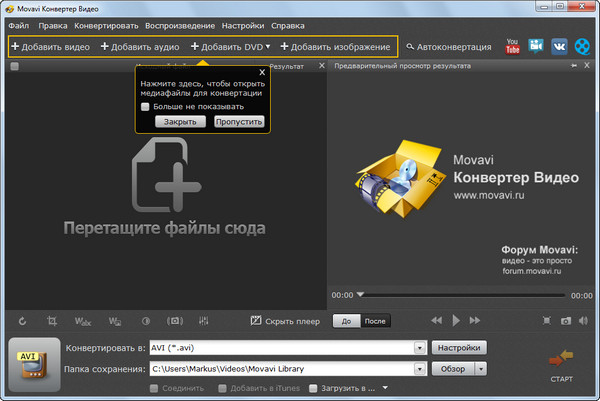The image size is (600, 401).
Task: Click the blue film reel icon
Action: tap(581, 46)
